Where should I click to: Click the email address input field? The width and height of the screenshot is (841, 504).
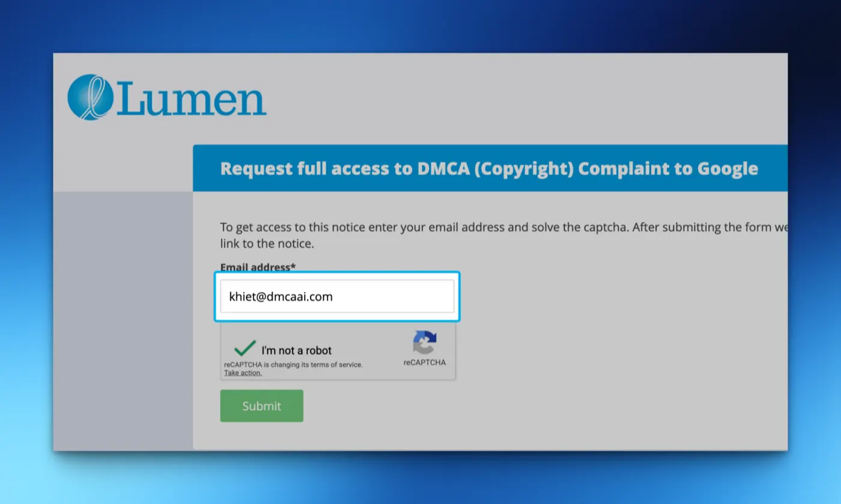coord(337,296)
